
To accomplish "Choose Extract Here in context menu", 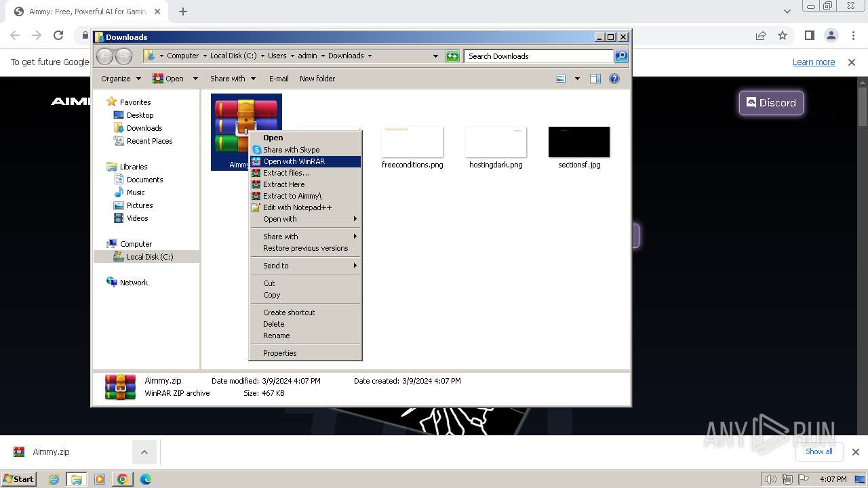I will point(305,184).
